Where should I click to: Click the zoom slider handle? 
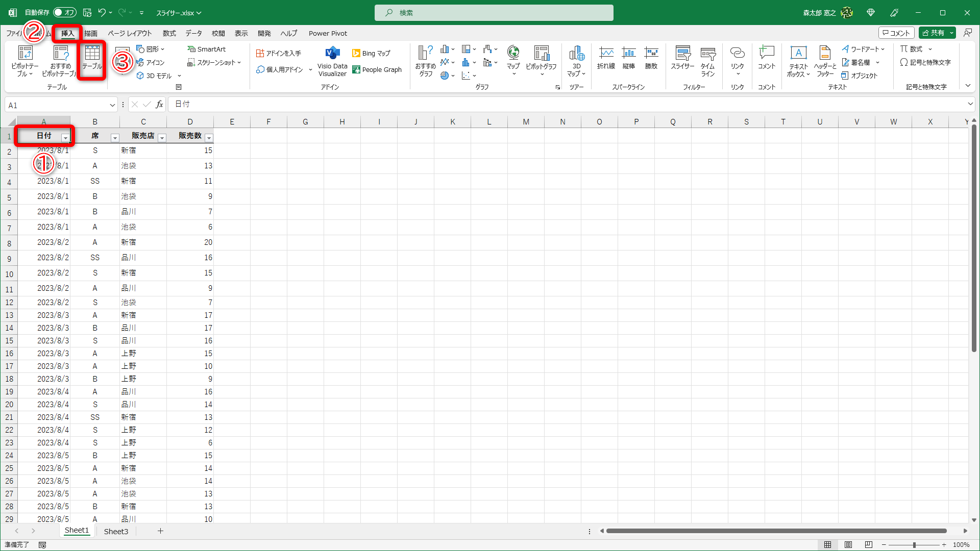point(914,545)
